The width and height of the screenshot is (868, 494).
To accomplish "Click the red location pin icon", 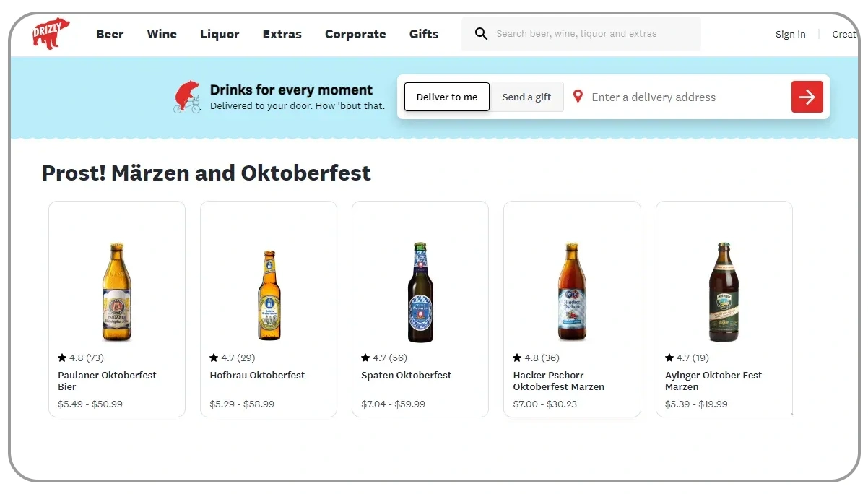I will pyautogui.click(x=577, y=96).
